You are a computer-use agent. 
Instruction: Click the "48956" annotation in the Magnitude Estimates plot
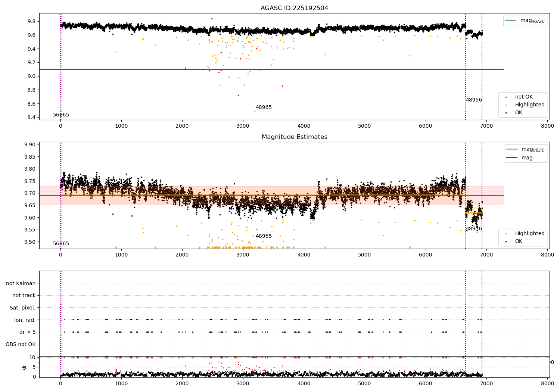tap(474, 229)
